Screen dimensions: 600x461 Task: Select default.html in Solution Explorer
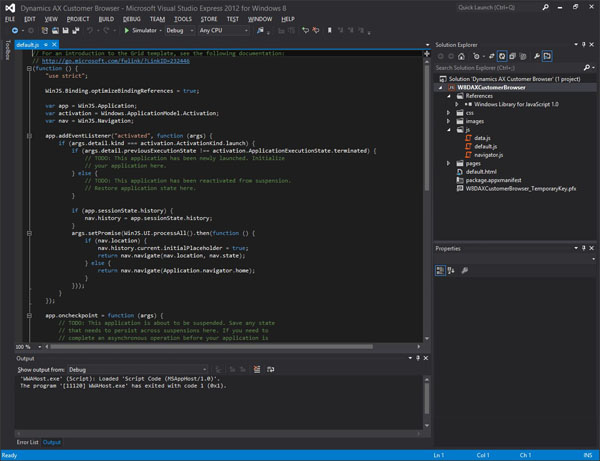[481, 172]
